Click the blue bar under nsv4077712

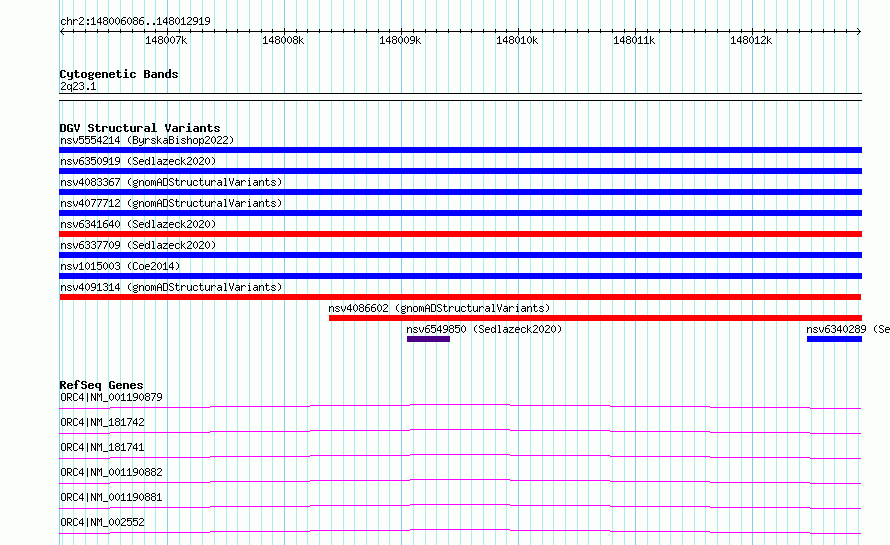(460, 213)
